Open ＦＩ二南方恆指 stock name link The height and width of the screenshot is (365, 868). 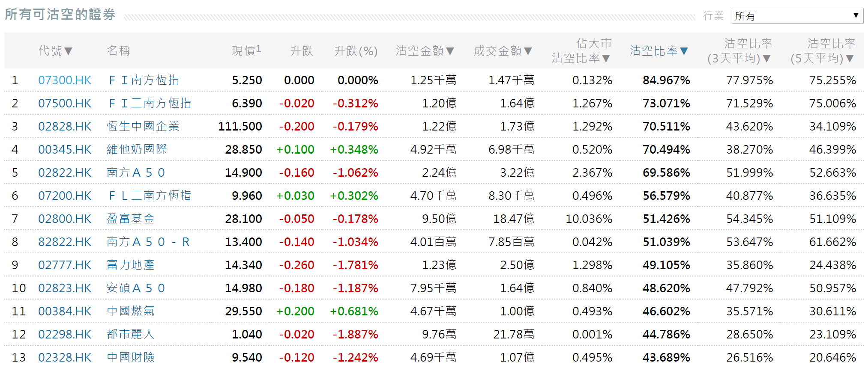click(x=149, y=103)
